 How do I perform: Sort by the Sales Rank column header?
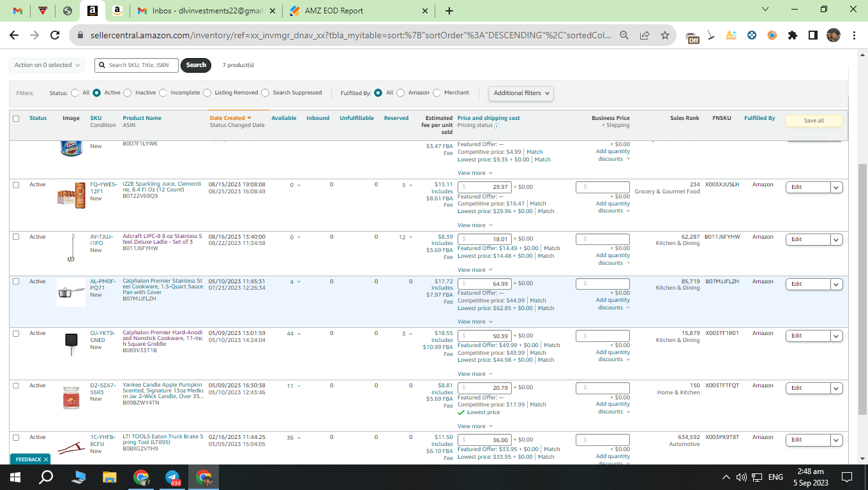(685, 118)
